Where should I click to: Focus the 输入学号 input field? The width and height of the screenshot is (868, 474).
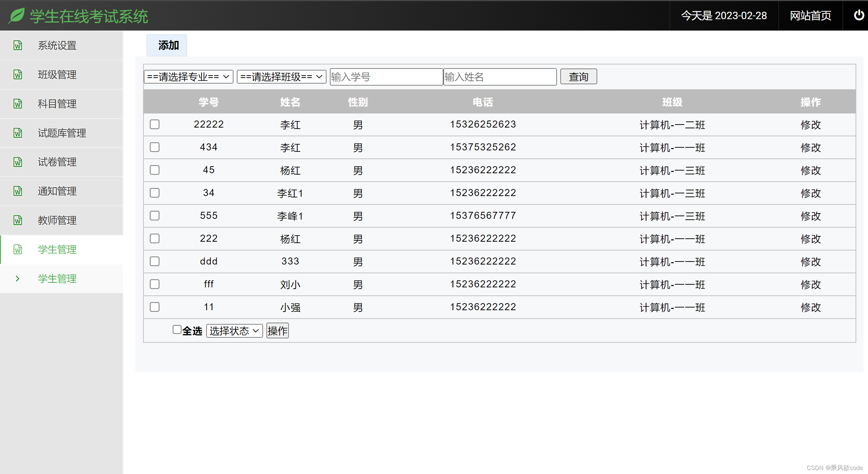pos(386,77)
